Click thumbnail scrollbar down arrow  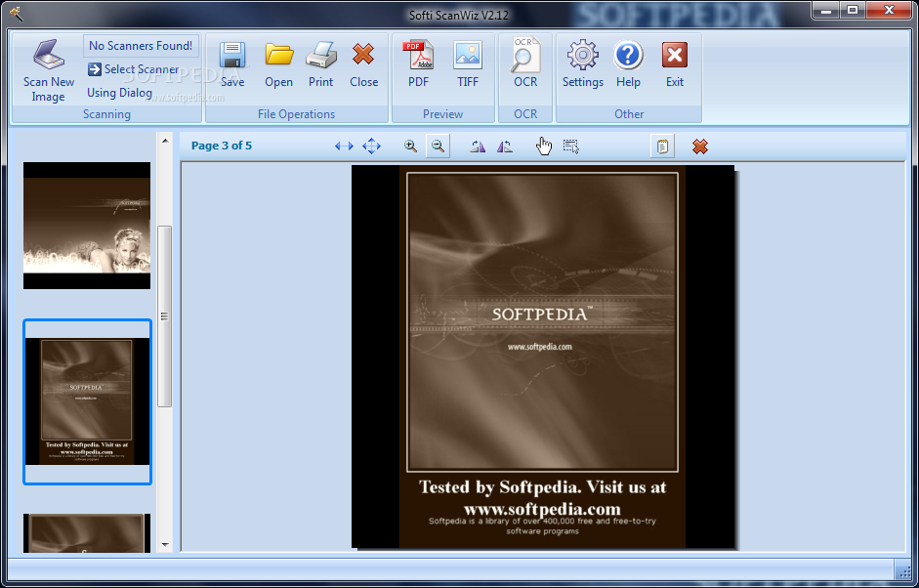pyautogui.click(x=165, y=545)
